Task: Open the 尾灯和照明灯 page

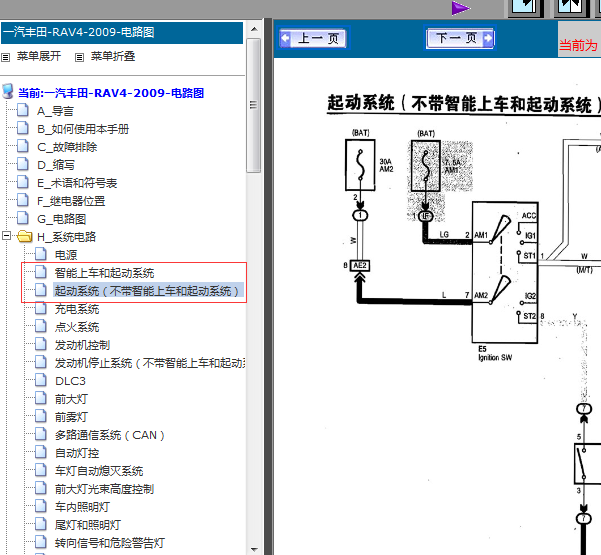Action: click(88, 525)
